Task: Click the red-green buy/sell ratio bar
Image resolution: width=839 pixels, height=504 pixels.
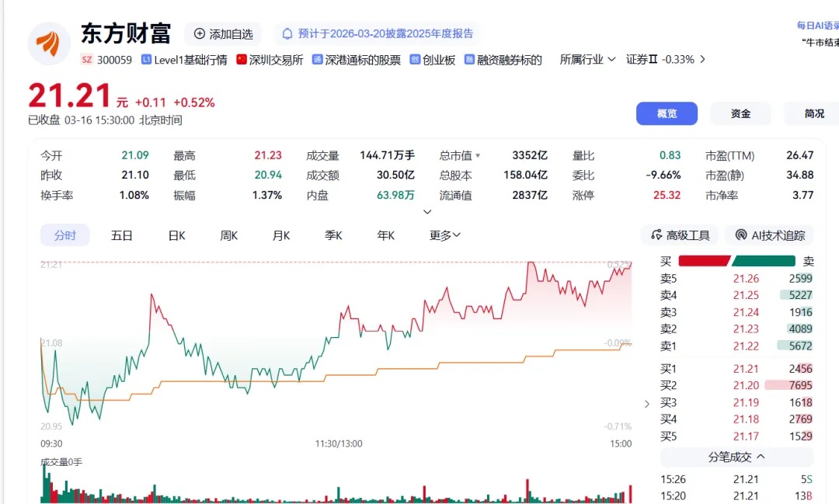Action: pos(736,261)
